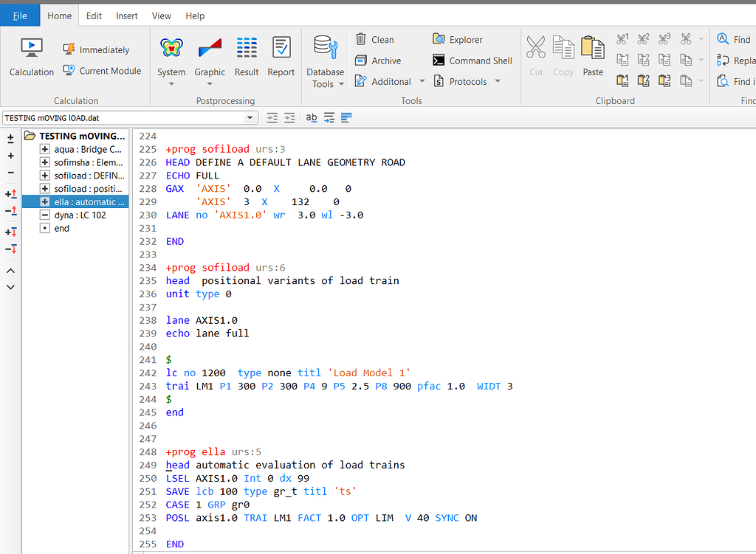Open the database Explorer
The height and width of the screenshot is (554, 756).
458,40
